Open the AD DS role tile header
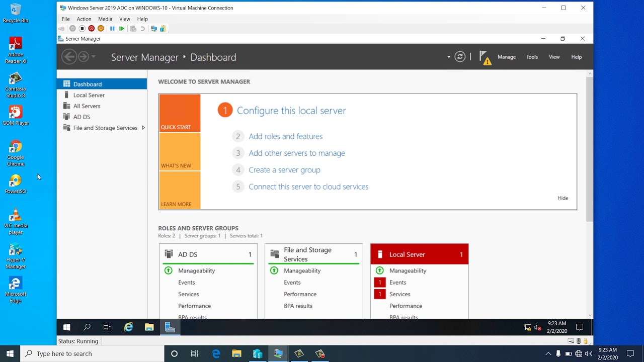The image size is (644, 362). pyautogui.click(x=208, y=254)
